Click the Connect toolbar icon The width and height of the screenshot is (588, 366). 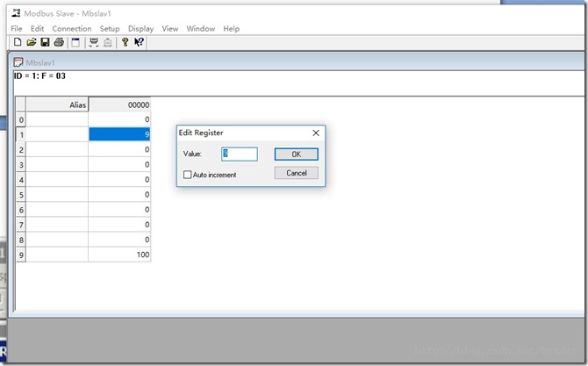click(94, 42)
